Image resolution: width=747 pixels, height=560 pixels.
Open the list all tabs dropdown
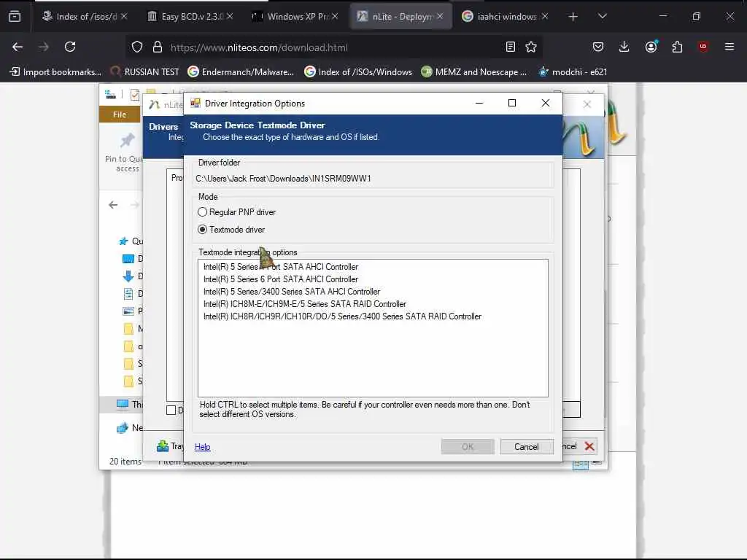pos(602,16)
